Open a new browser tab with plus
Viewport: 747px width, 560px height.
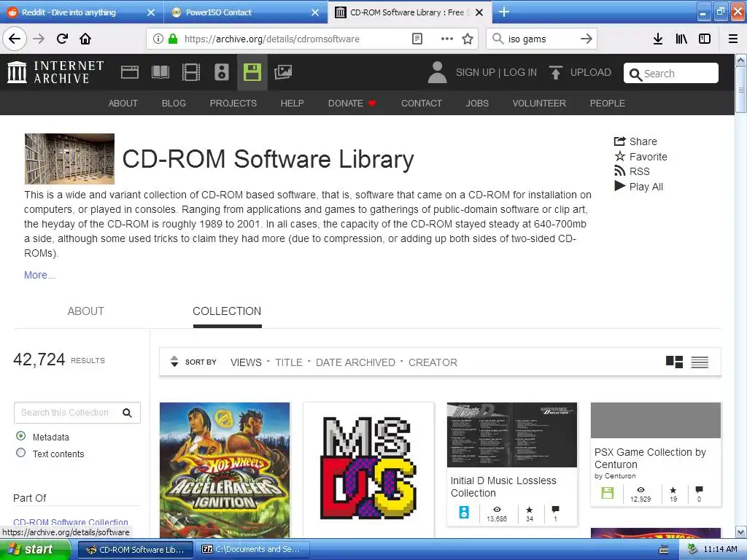504,12
